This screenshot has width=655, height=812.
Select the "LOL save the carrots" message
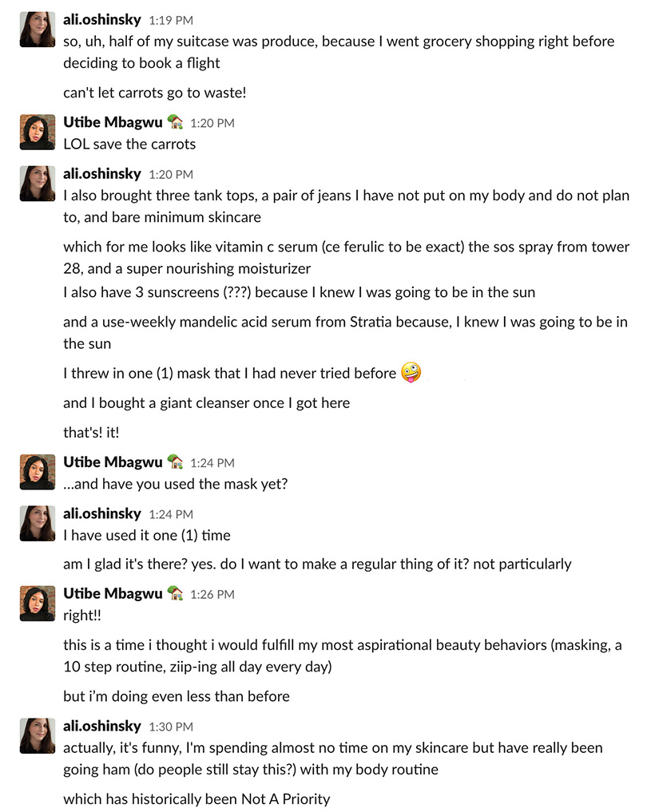coord(129,144)
